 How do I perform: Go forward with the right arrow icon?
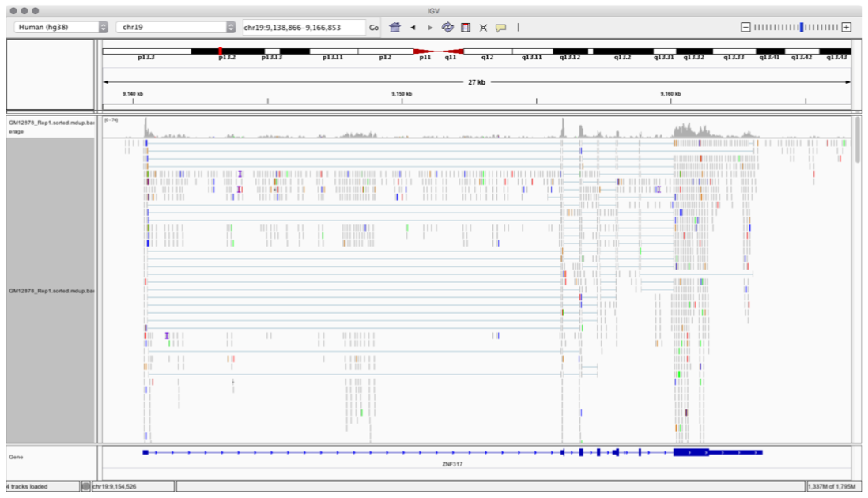[x=430, y=27]
